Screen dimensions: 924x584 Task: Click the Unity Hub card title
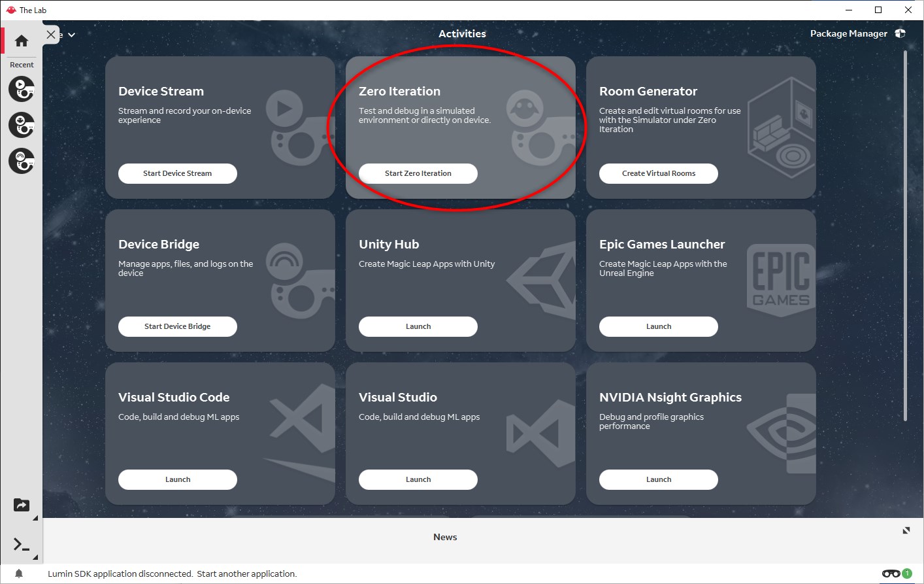[x=389, y=244]
